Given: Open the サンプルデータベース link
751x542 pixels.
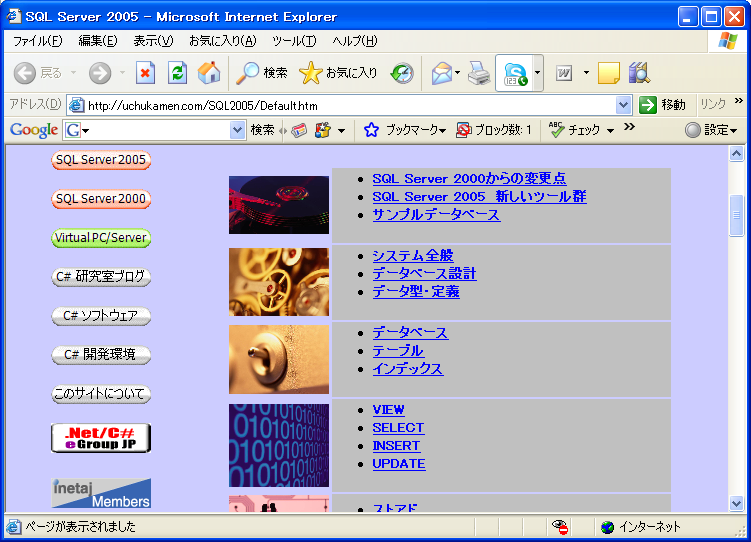Looking at the screenshot, I should (436, 215).
